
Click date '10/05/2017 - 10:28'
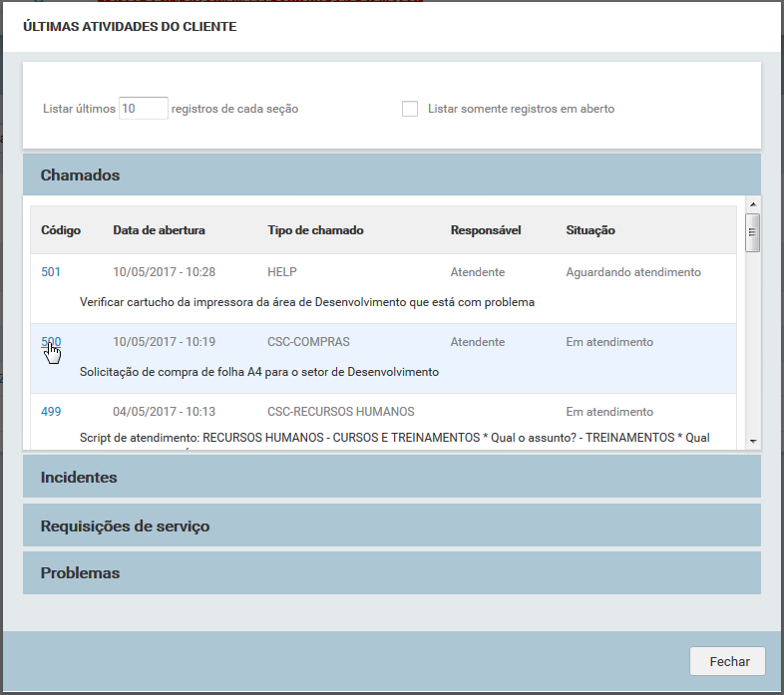pos(164,272)
